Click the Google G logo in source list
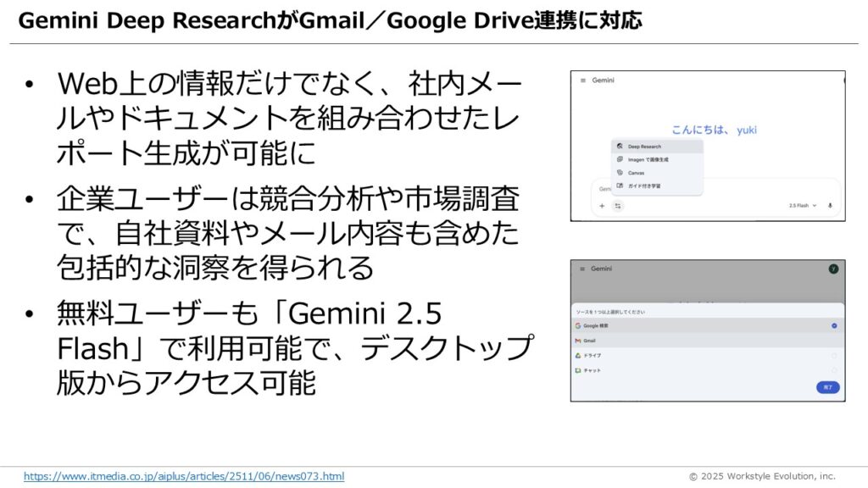 tap(577, 325)
